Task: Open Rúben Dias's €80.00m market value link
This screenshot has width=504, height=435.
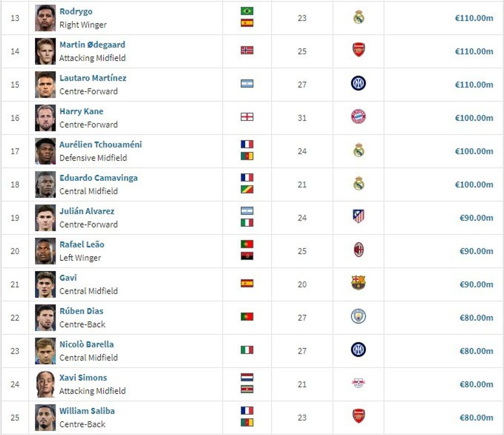Action: click(x=476, y=317)
